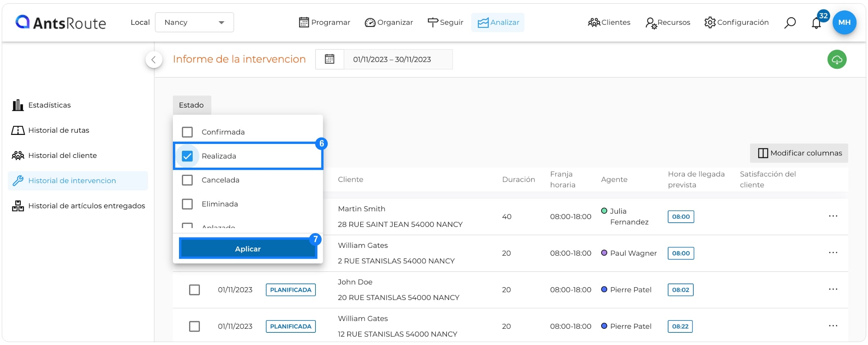Click the boxes icon for artículos entregados
This screenshot has width=868, height=345.
18,206
